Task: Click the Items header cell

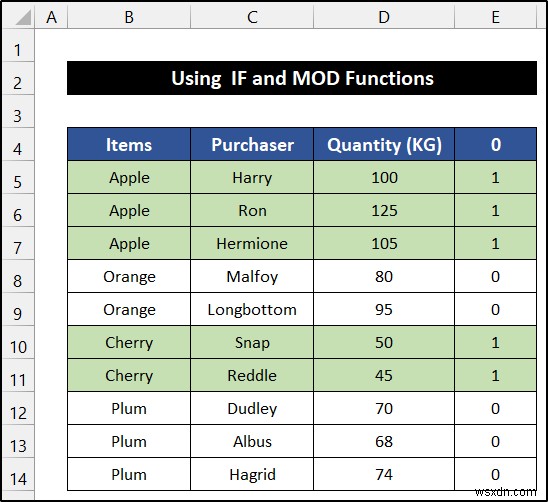Action: [x=129, y=144]
